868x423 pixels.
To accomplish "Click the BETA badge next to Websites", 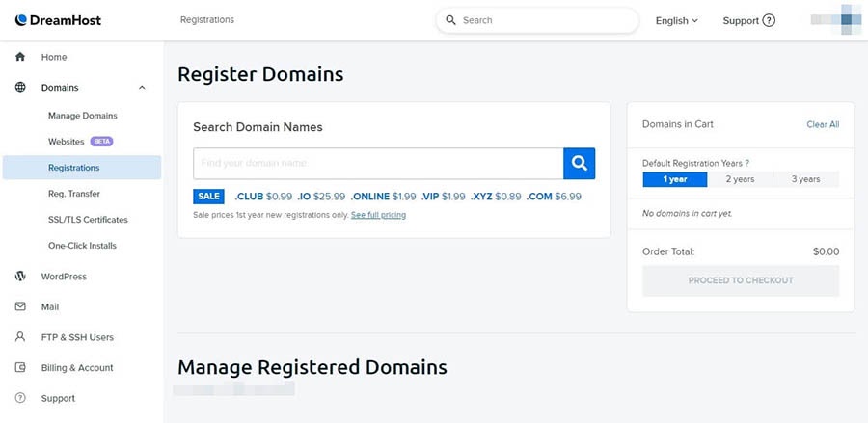I will (x=101, y=142).
